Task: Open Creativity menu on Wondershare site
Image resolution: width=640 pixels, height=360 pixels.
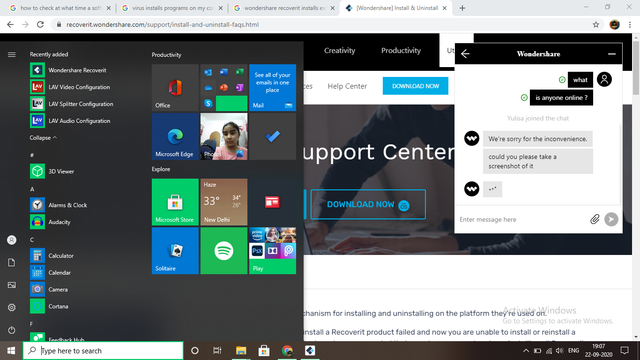Action: click(340, 51)
